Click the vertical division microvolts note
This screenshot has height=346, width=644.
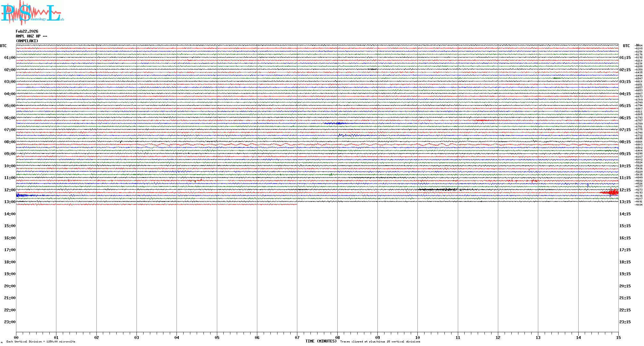click(x=41, y=342)
